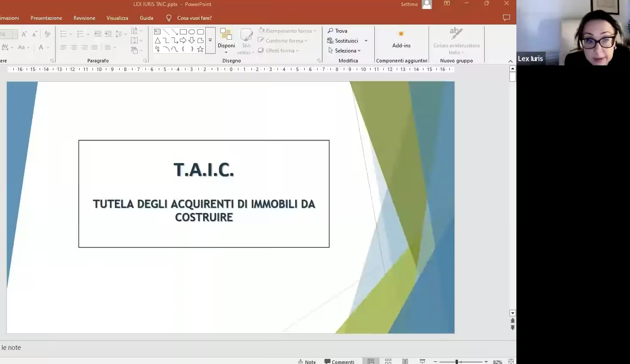The image size is (630, 364).
Task: Open the comments pane icon in title area
Action: [x=506, y=18]
